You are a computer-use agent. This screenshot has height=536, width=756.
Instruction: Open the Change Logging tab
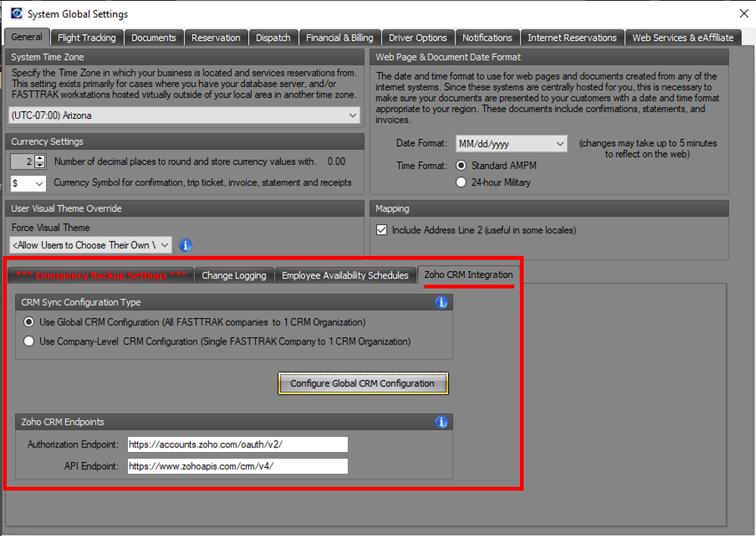point(234,275)
